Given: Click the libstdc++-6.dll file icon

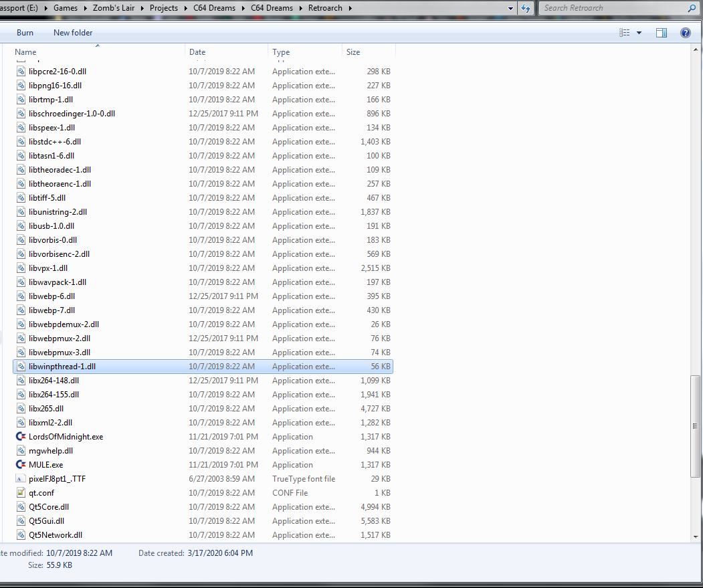Looking at the screenshot, I should [x=21, y=141].
